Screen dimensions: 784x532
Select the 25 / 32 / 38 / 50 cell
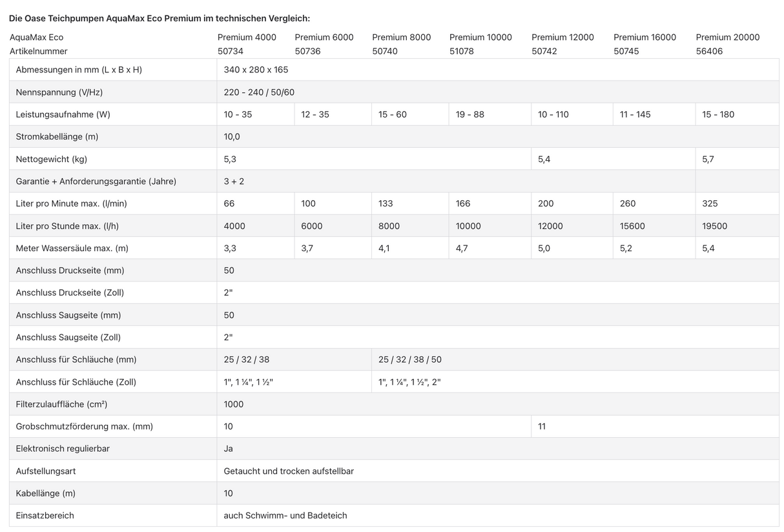[x=410, y=360]
